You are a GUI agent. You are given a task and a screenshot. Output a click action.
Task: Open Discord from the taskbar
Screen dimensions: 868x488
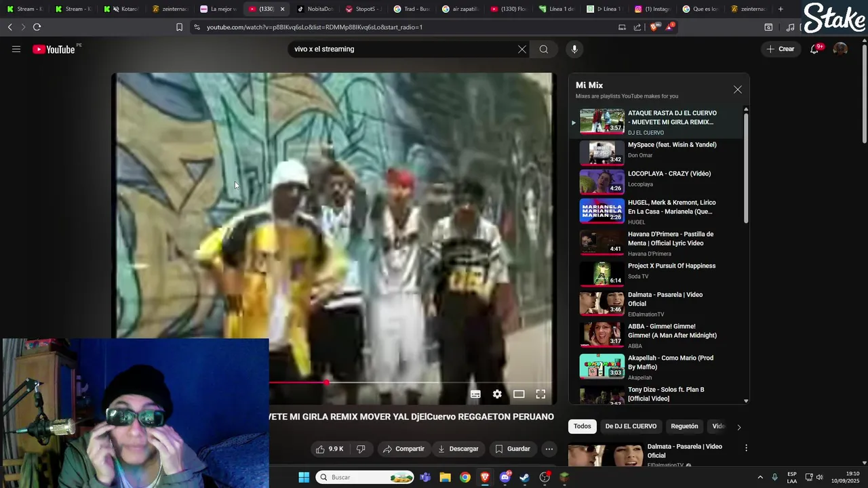[505, 477]
